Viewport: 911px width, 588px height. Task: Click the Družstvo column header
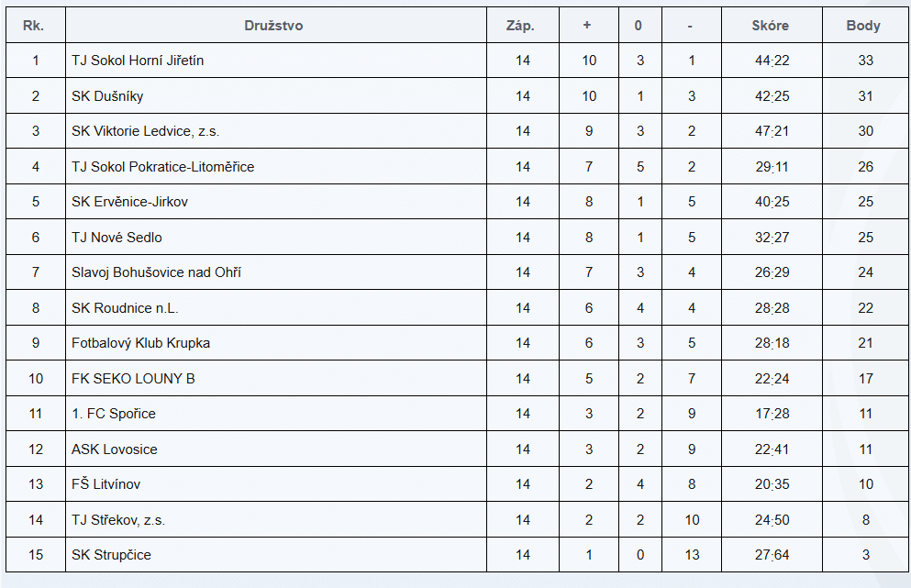(273, 26)
